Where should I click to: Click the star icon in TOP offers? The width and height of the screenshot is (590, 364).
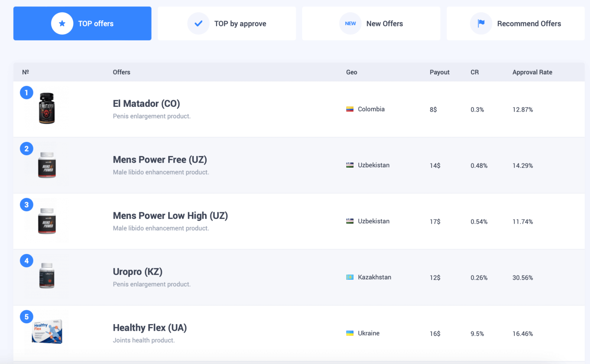[x=62, y=24]
